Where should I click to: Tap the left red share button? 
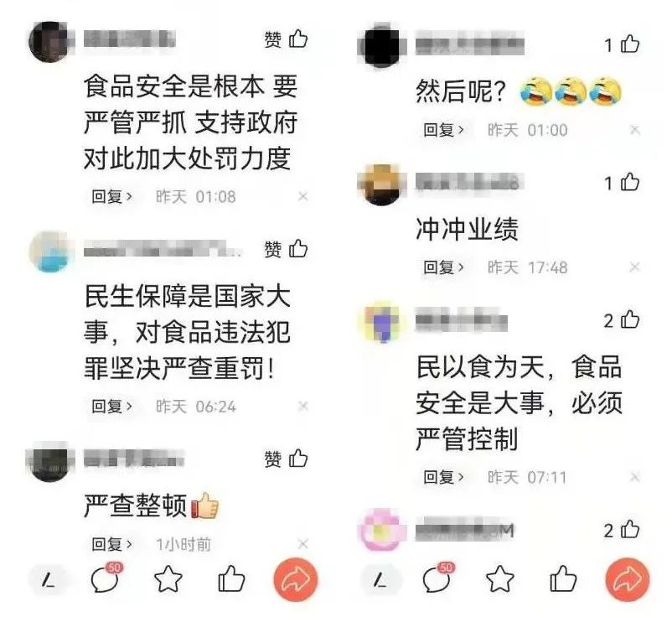click(x=296, y=580)
